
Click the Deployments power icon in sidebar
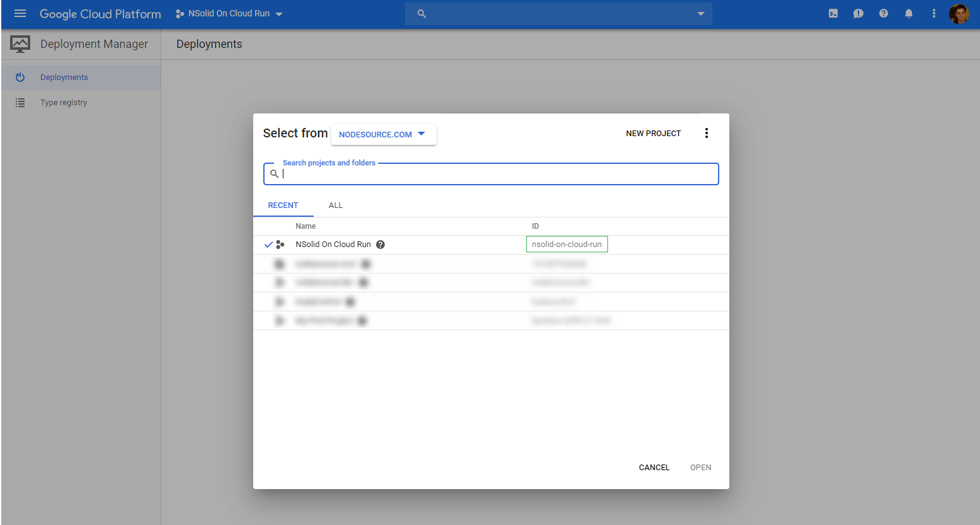click(20, 77)
